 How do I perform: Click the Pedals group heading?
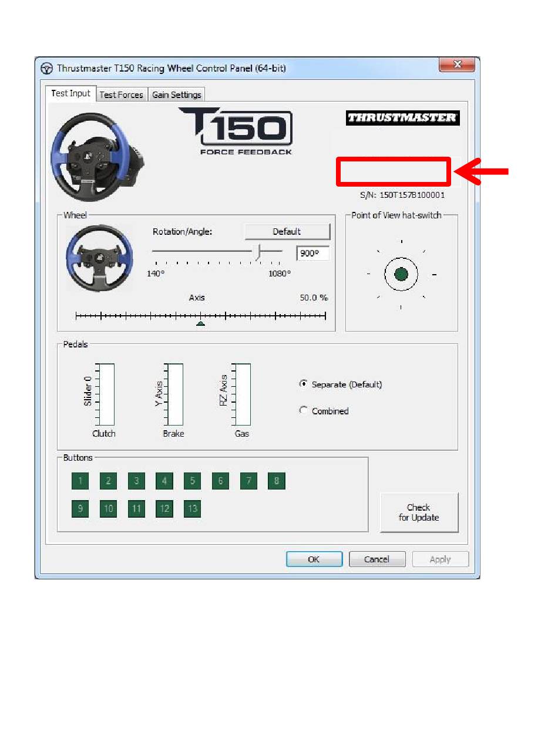point(75,345)
